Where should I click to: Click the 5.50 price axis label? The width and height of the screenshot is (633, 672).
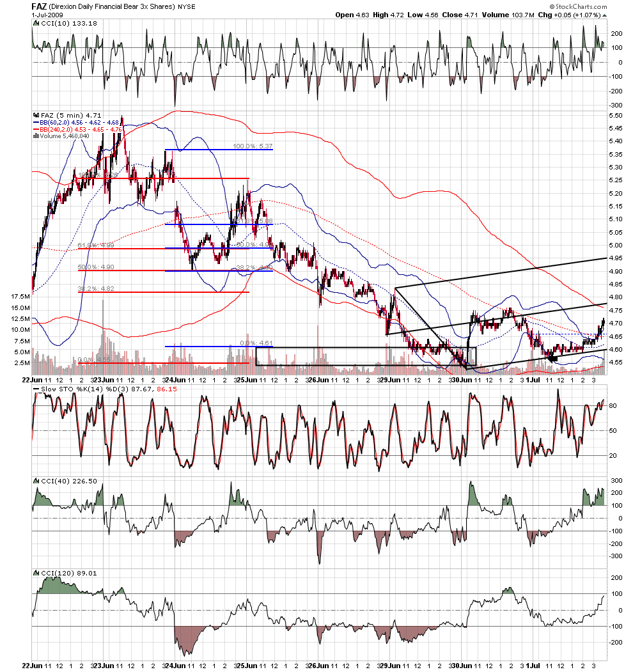(x=616, y=116)
